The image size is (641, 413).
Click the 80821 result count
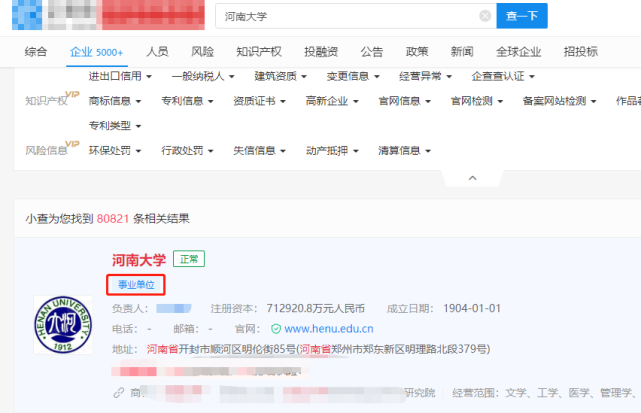113,219
